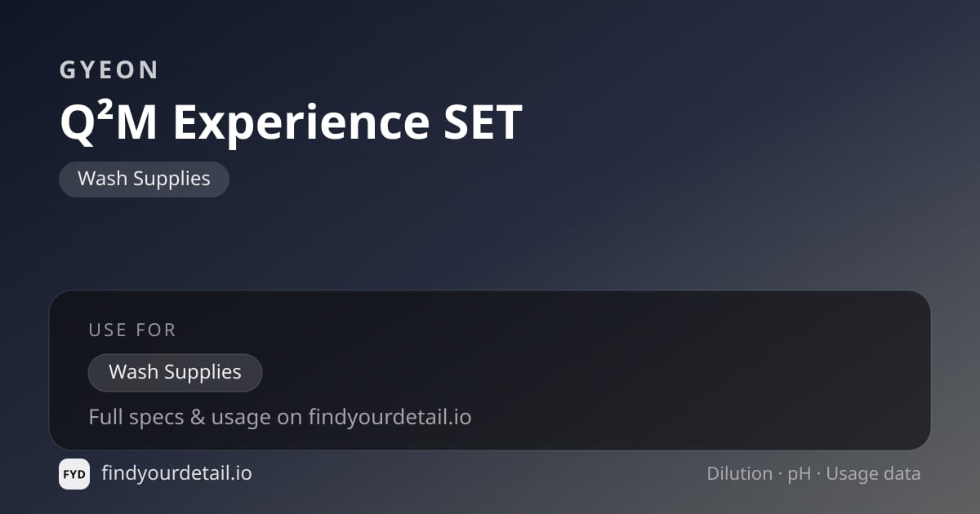
Task: Select the Usage data footer text
Action: [873, 474]
